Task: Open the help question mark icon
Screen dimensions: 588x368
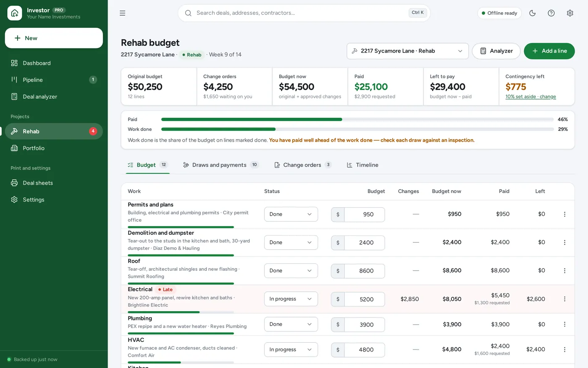Action: (551, 13)
